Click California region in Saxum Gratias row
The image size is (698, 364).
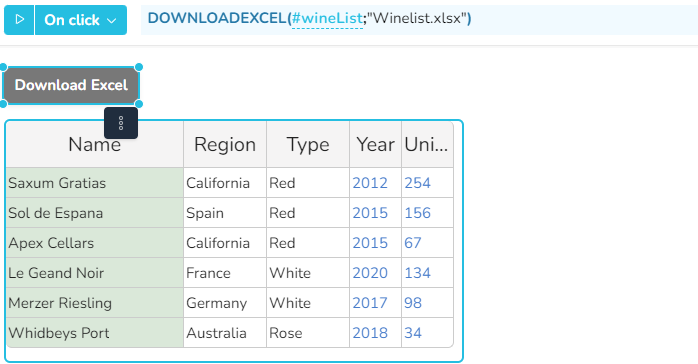pos(225,183)
